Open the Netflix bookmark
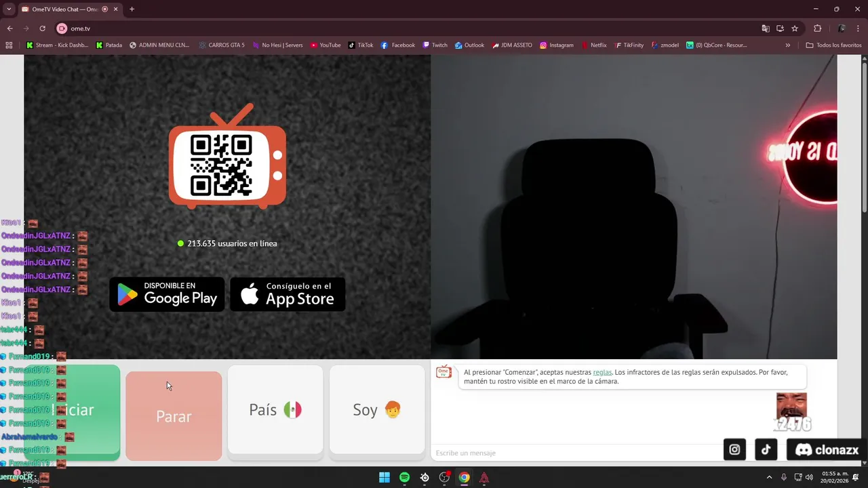 point(593,45)
